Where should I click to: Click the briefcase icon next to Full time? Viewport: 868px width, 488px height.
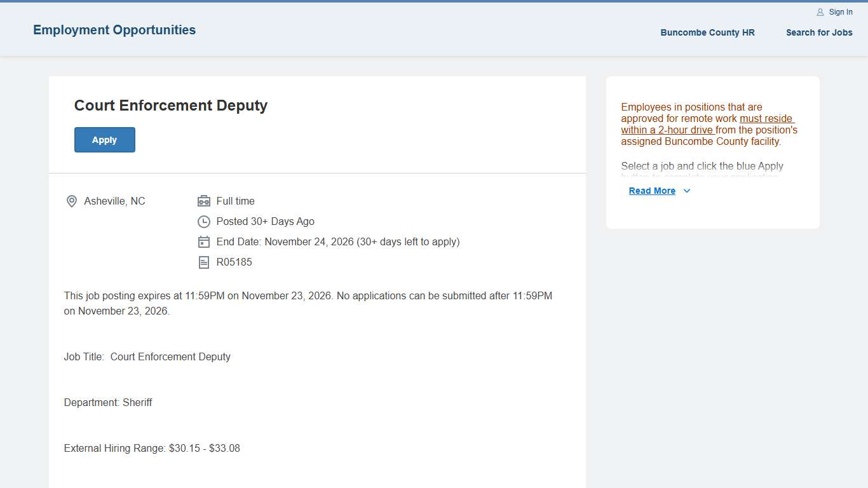coord(204,201)
